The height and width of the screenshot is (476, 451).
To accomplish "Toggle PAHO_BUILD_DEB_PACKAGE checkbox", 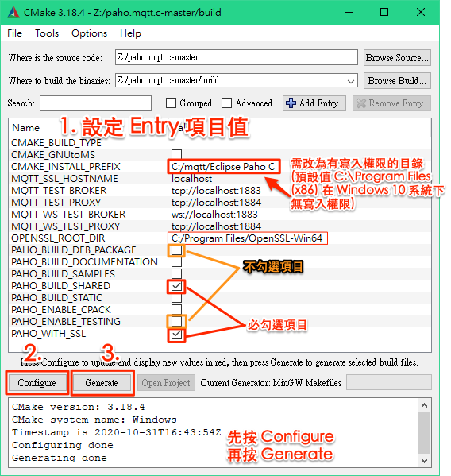I will click(176, 250).
